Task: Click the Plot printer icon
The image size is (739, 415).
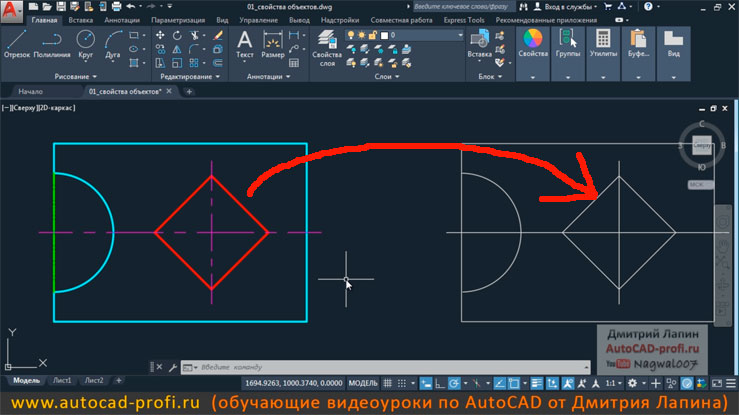Action: (x=116, y=7)
